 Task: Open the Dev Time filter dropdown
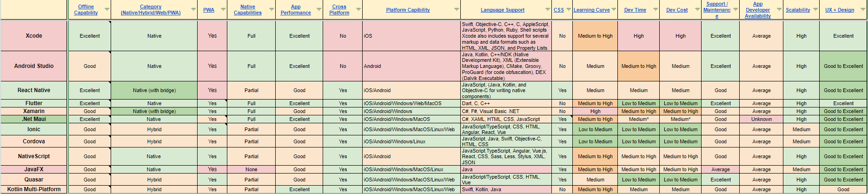656,10
